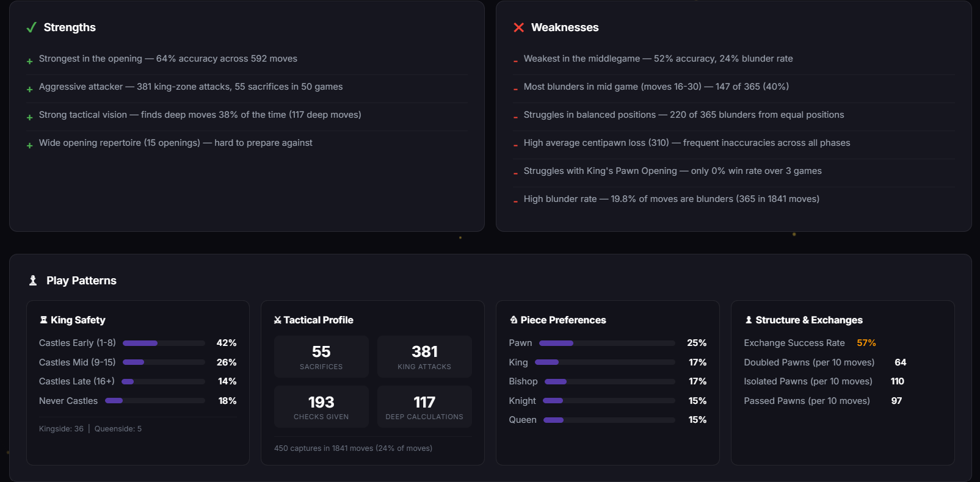
Task: Select the 193 Checks Given stat card
Action: tap(321, 407)
